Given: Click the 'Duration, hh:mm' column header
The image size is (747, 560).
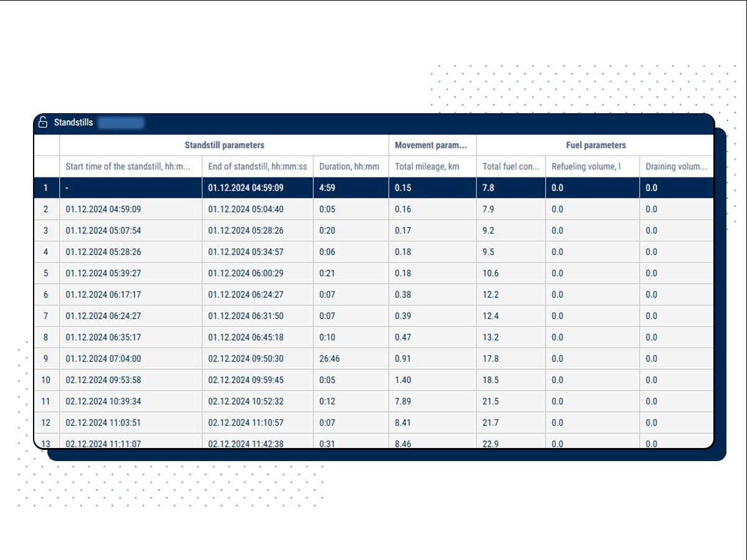Looking at the screenshot, I should point(346,166).
